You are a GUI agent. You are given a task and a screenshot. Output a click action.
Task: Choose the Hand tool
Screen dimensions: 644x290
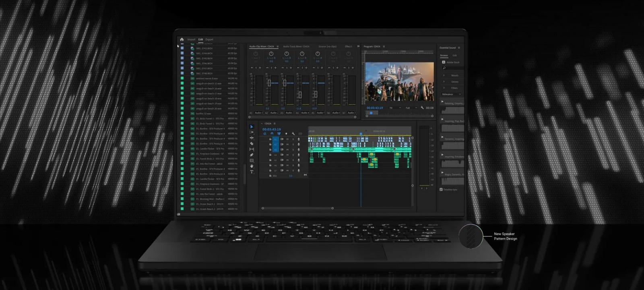(252, 166)
